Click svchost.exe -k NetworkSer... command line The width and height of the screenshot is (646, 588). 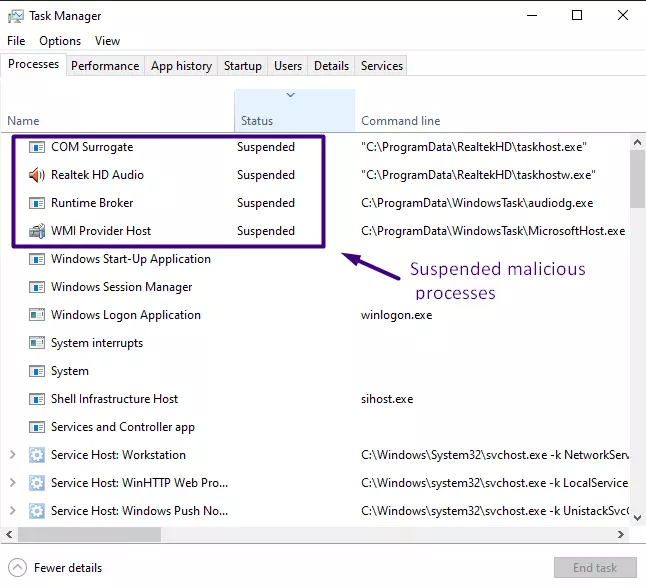tap(495, 455)
